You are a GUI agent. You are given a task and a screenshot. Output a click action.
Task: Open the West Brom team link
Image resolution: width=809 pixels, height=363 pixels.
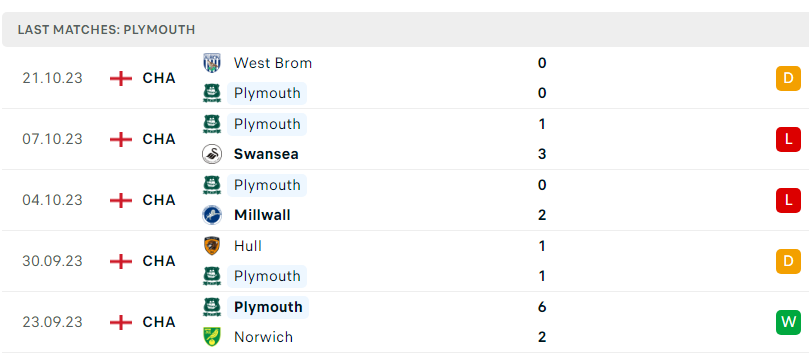click(x=273, y=63)
